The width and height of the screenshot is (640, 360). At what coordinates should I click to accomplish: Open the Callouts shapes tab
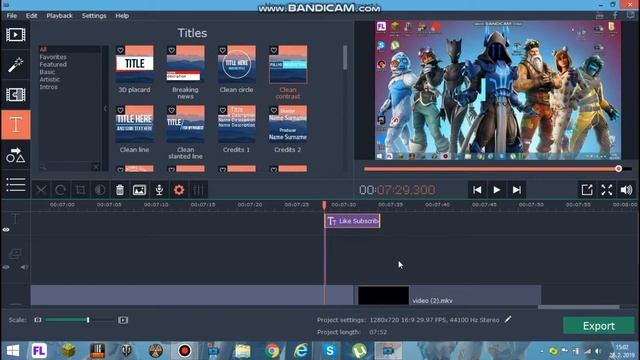(16, 155)
